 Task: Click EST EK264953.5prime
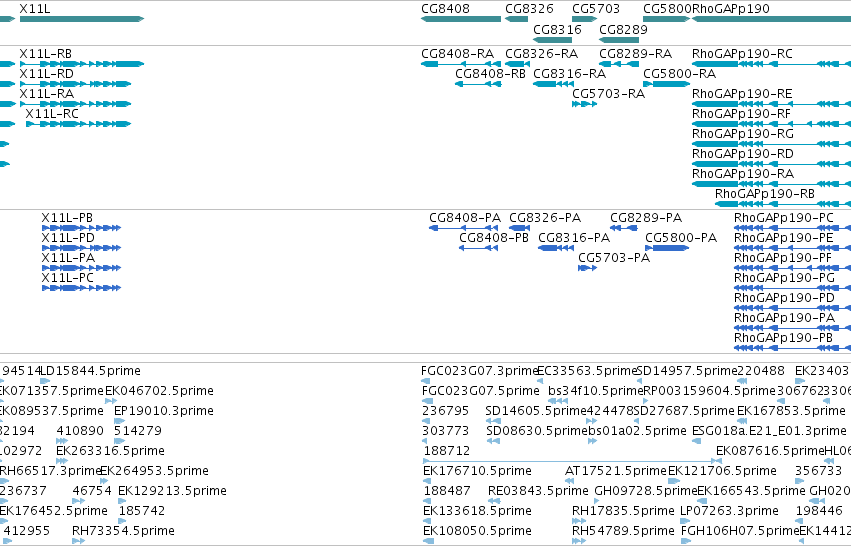click(x=104, y=481)
